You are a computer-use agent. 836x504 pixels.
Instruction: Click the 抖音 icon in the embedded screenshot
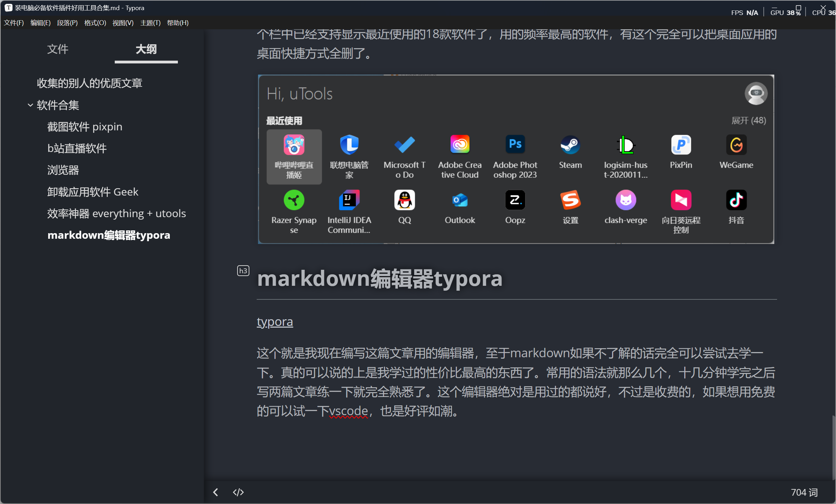pos(736,200)
